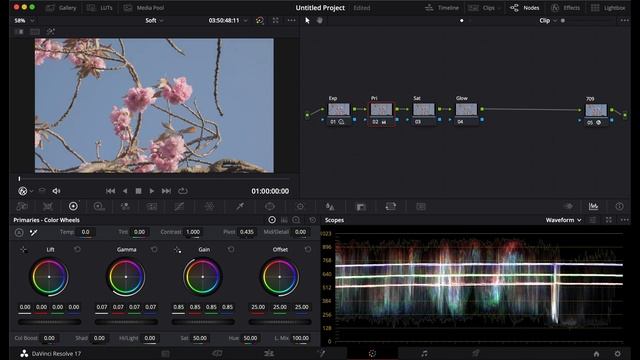Open the 3D stereoscopic palette
Screen dimensions: 640x360
click(x=421, y=207)
